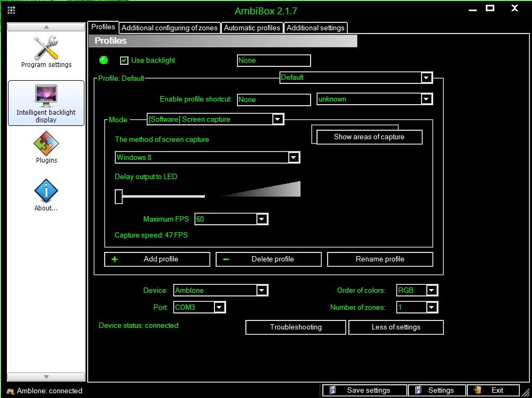
Task: Select Intelligent backlight display icon
Action: click(46, 96)
